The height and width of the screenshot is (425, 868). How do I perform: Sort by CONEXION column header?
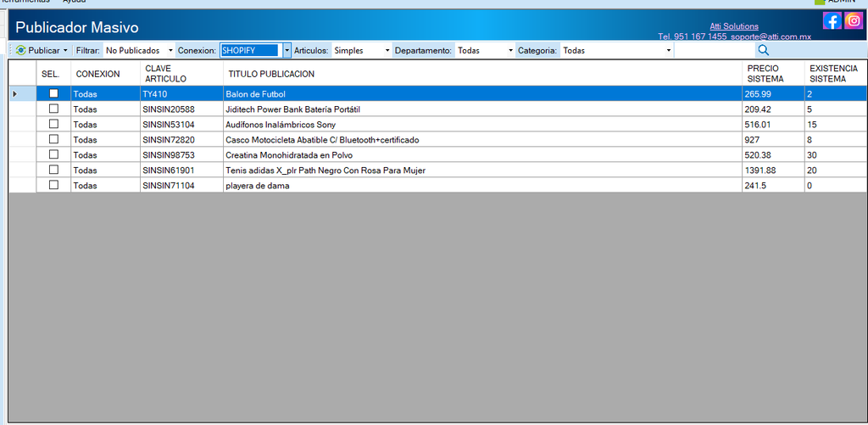pos(105,74)
